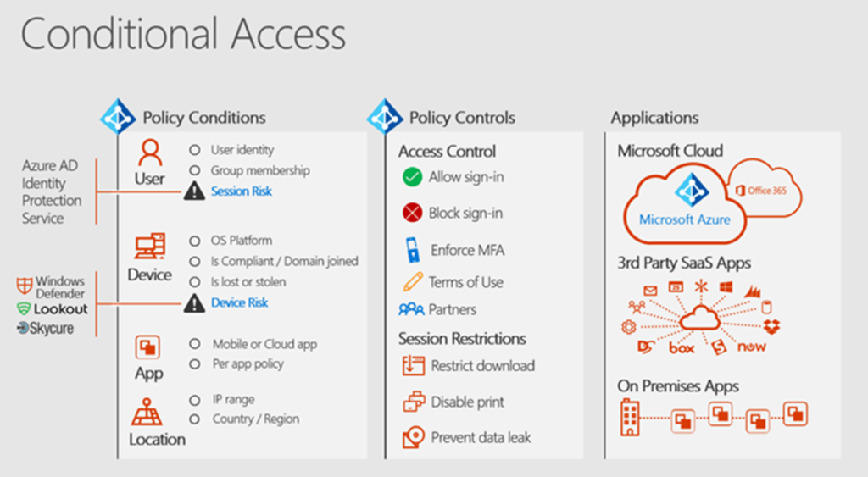This screenshot has width=868, height=477.
Task: Click the Azure AD diamond icon beside Policy Controls
Action: tap(385, 116)
